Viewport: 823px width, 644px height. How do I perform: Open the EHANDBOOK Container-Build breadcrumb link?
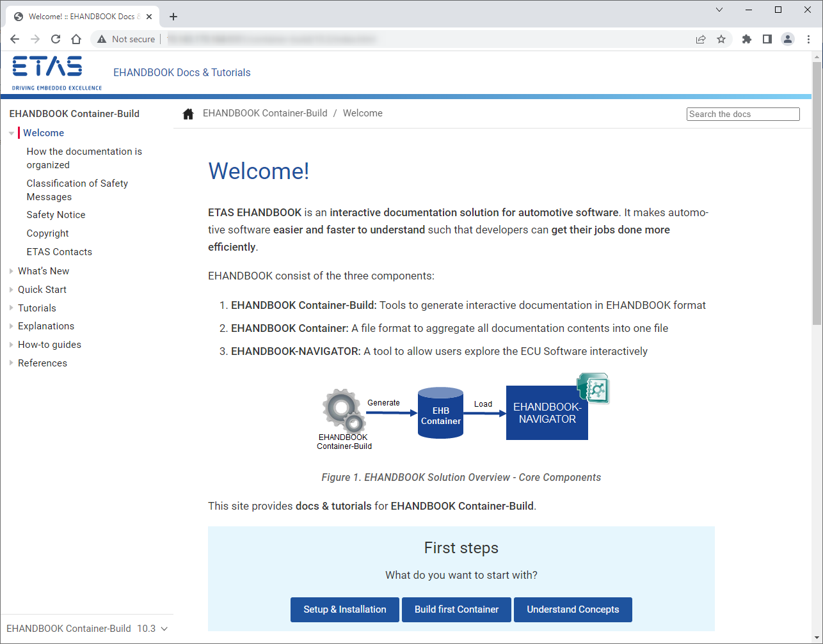(x=265, y=113)
